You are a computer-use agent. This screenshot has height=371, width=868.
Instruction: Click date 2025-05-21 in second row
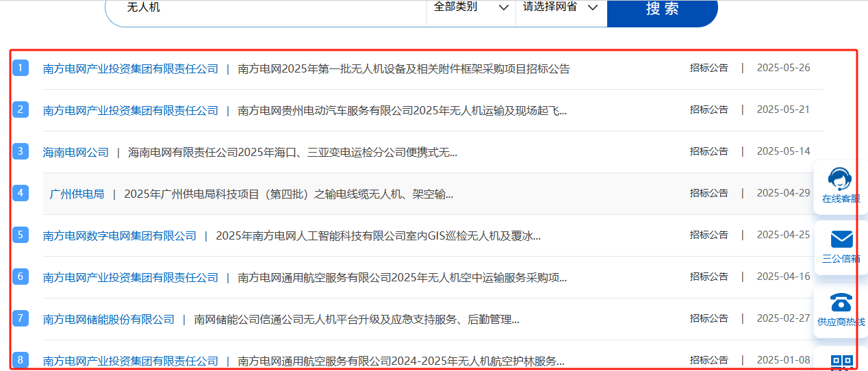pos(783,110)
